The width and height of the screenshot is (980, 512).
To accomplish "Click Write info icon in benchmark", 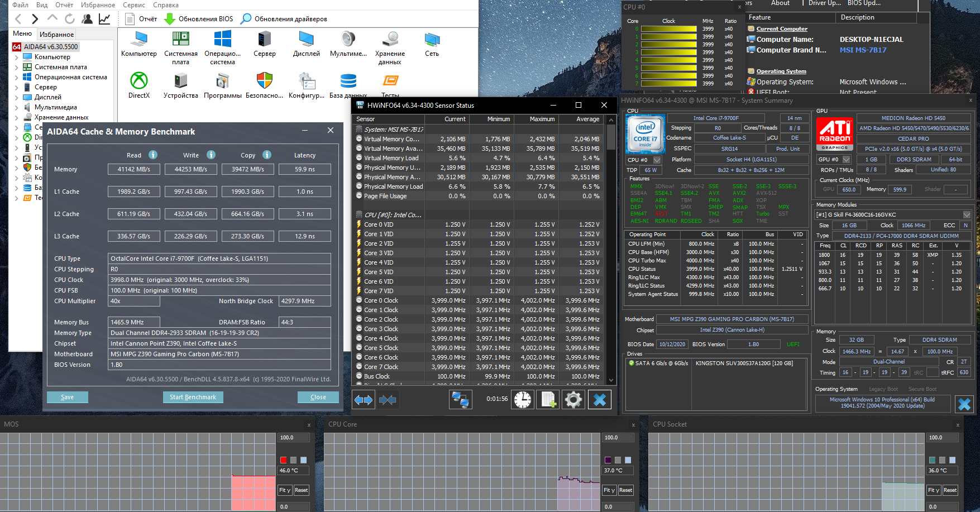I will point(211,155).
